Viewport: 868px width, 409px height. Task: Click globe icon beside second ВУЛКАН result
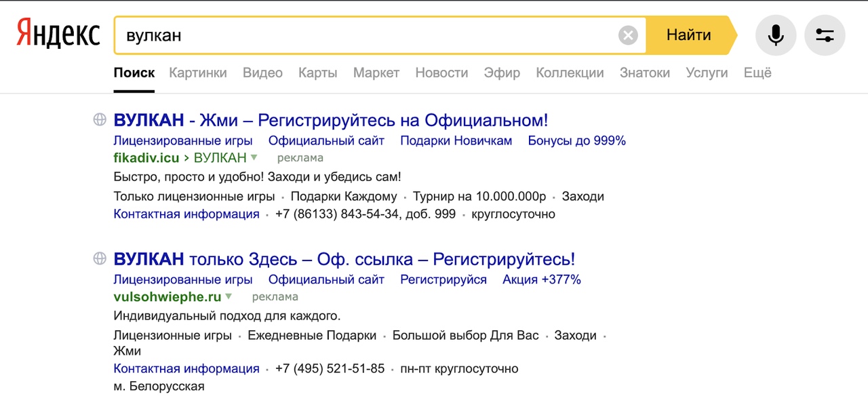[x=100, y=258]
